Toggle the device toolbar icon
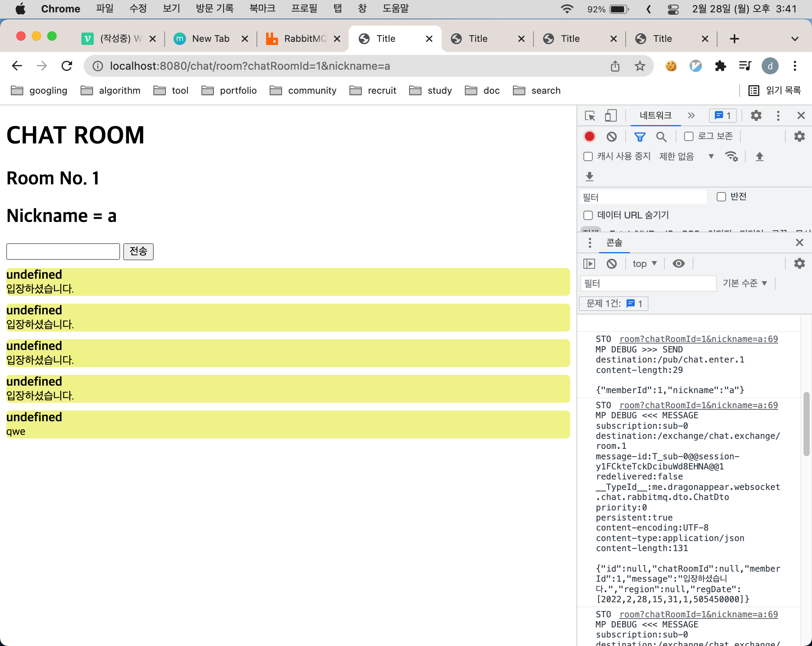Viewport: 812px width, 646px height. click(611, 116)
